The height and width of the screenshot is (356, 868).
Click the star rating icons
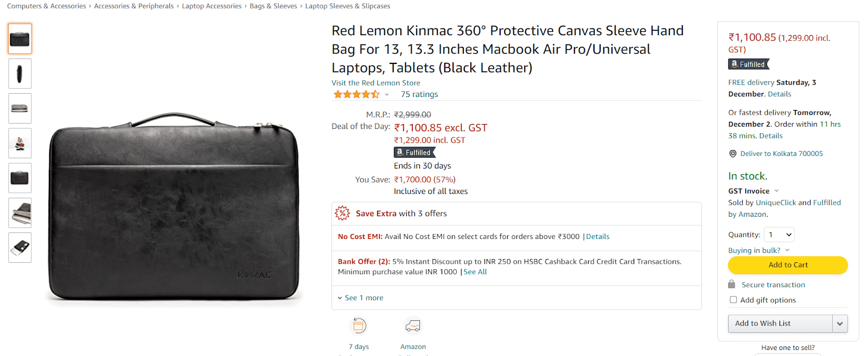point(356,94)
